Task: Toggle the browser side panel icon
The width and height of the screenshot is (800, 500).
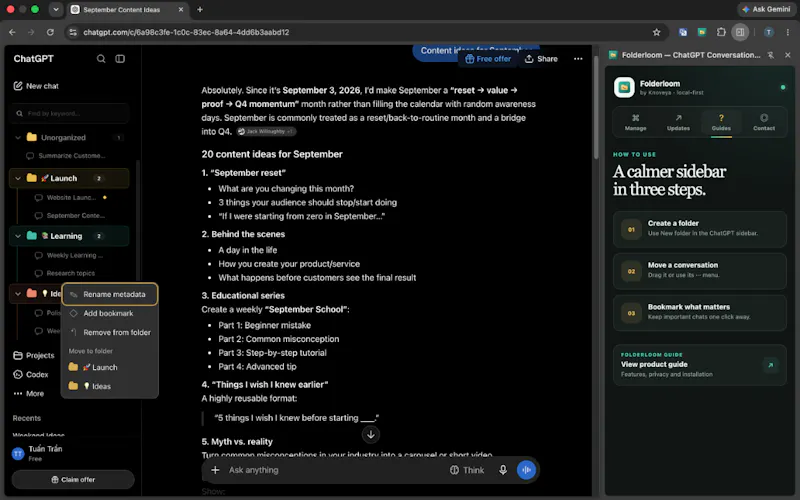Action: [740, 32]
